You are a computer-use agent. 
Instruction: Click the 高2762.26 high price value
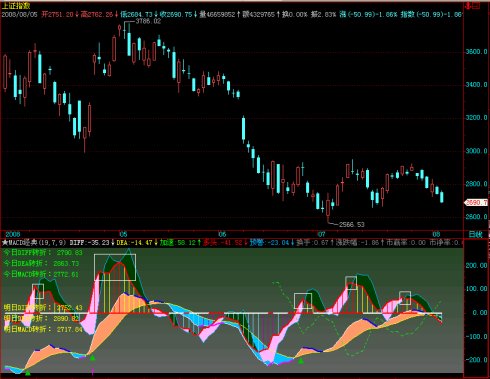(x=97, y=14)
